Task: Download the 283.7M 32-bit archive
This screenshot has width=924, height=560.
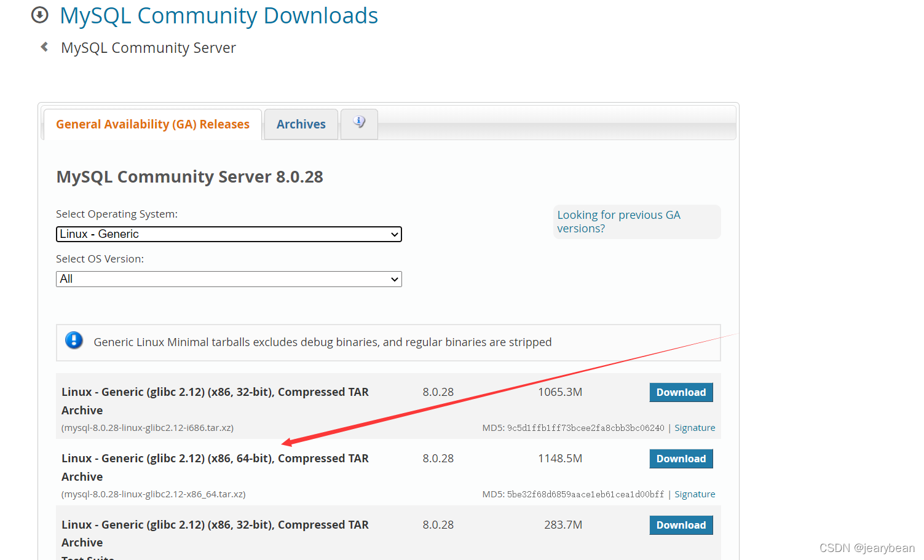Action: (681, 525)
